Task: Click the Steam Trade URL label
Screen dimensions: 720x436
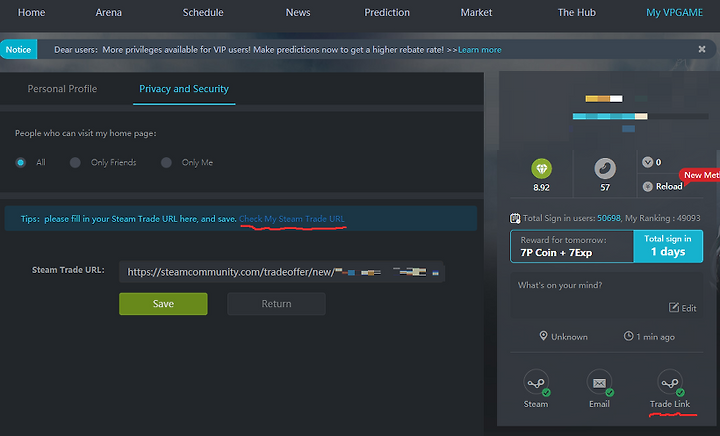Action: pyautogui.click(x=68, y=270)
